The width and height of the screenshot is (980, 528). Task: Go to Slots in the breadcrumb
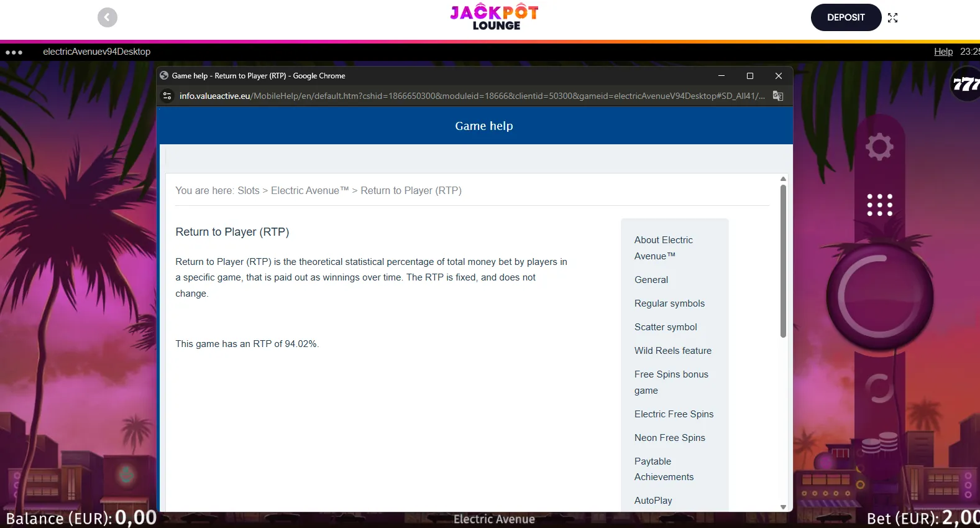pyautogui.click(x=249, y=190)
